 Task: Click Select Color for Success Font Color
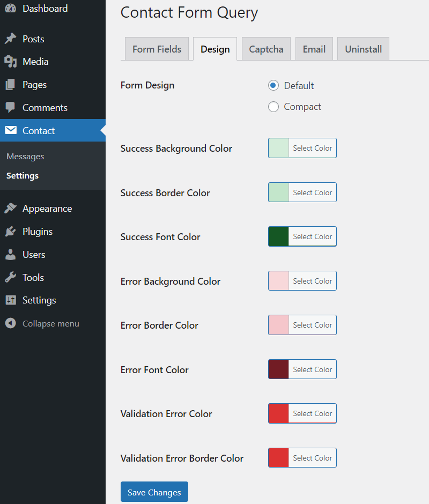313,236
